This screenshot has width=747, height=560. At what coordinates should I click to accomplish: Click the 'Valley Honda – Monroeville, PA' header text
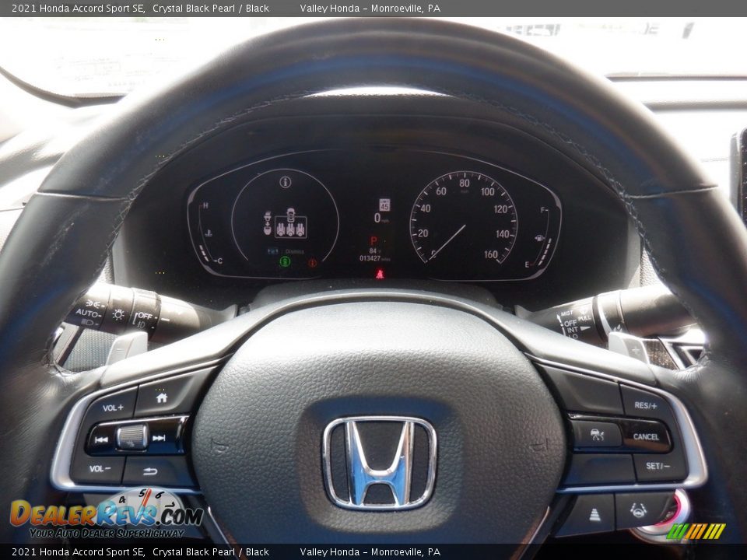370,8
